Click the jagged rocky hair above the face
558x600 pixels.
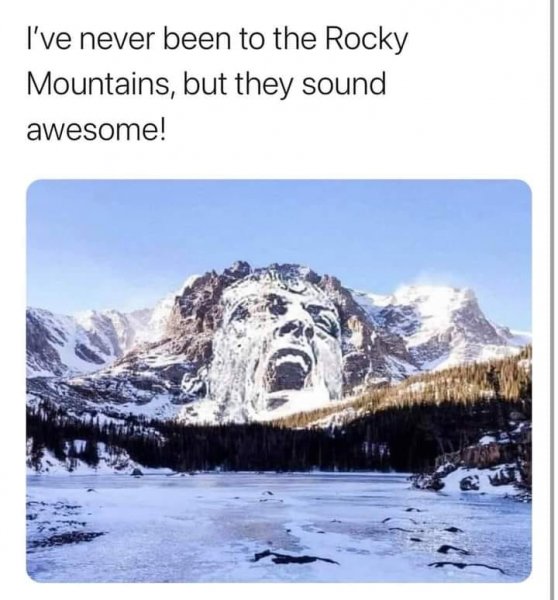(268, 277)
